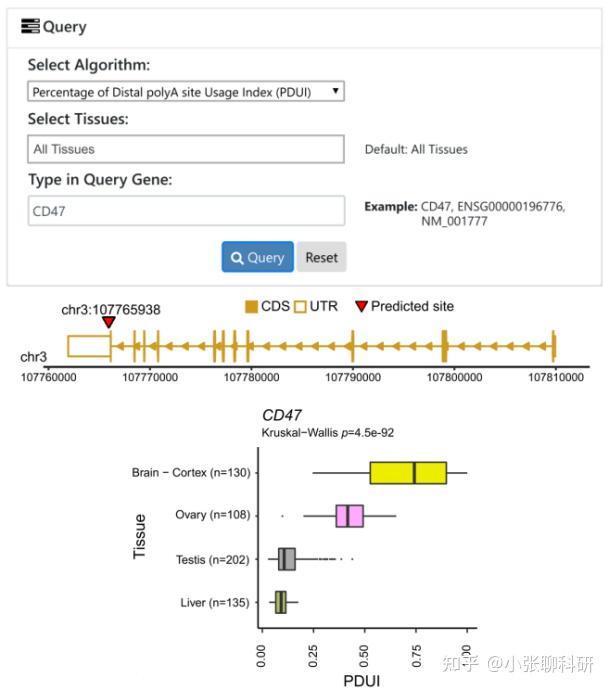Click the All Tissues selection field
609x690 pixels.
tap(186, 149)
